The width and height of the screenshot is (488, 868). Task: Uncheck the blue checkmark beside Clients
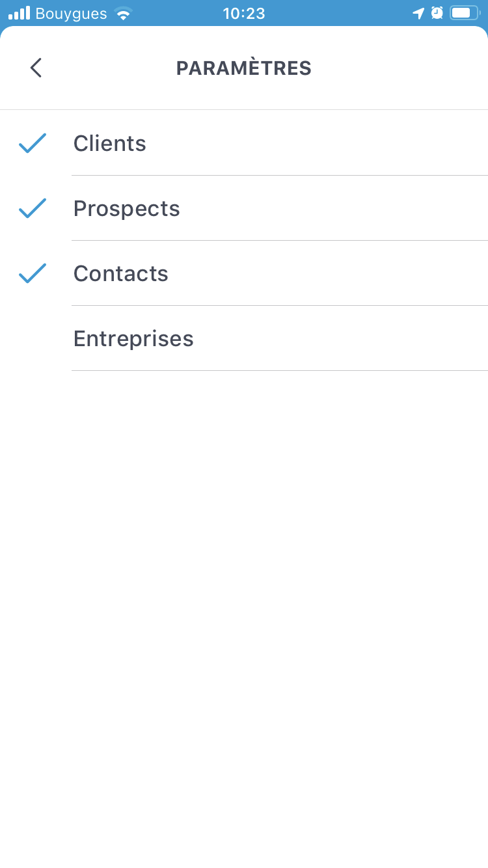pyautogui.click(x=33, y=143)
